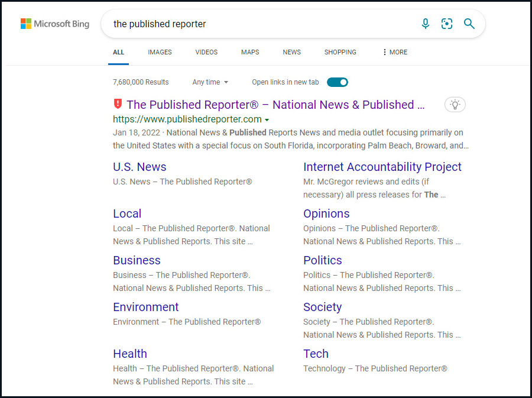Select the ALL tab

point(118,52)
